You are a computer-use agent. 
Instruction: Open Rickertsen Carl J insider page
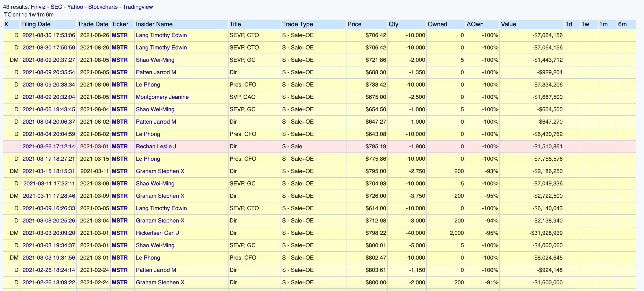coord(157,233)
